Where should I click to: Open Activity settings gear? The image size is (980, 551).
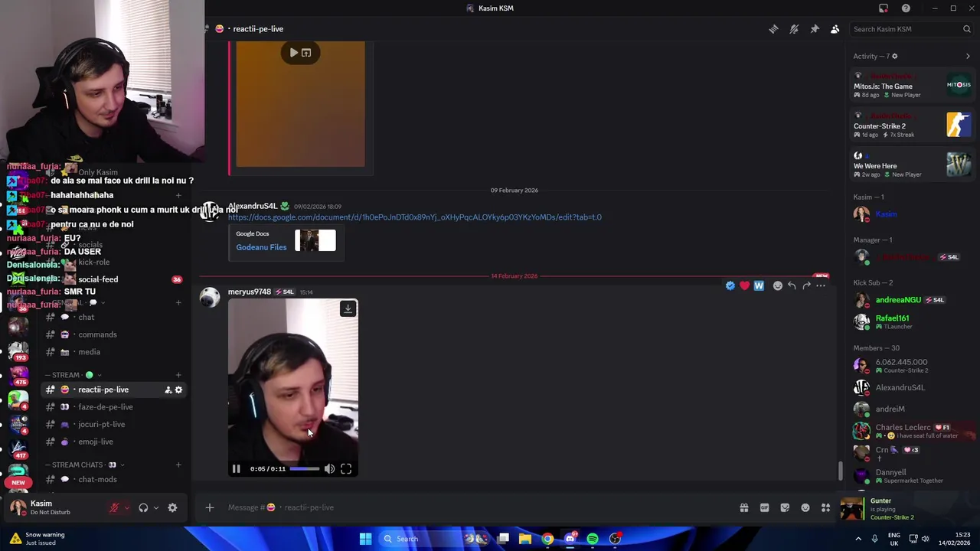(x=894, y=56)
